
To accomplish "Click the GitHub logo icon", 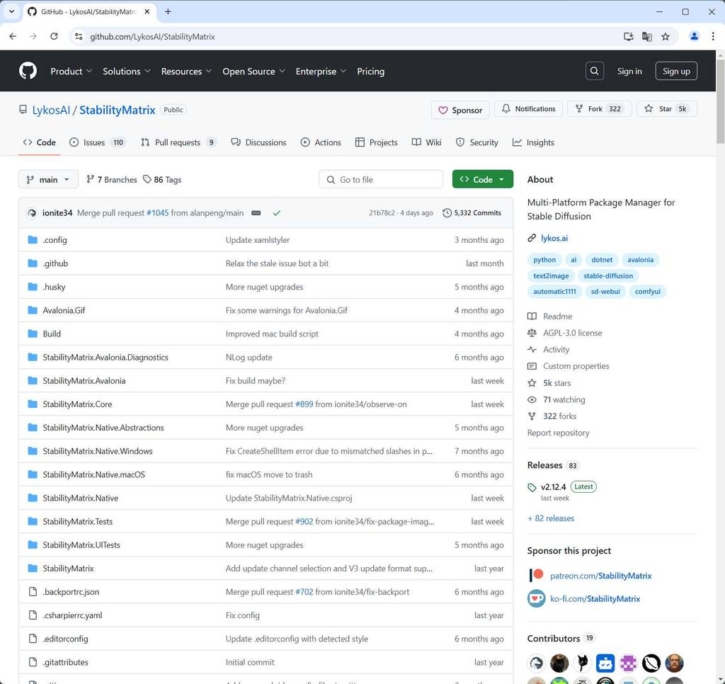I will [28, 71].
